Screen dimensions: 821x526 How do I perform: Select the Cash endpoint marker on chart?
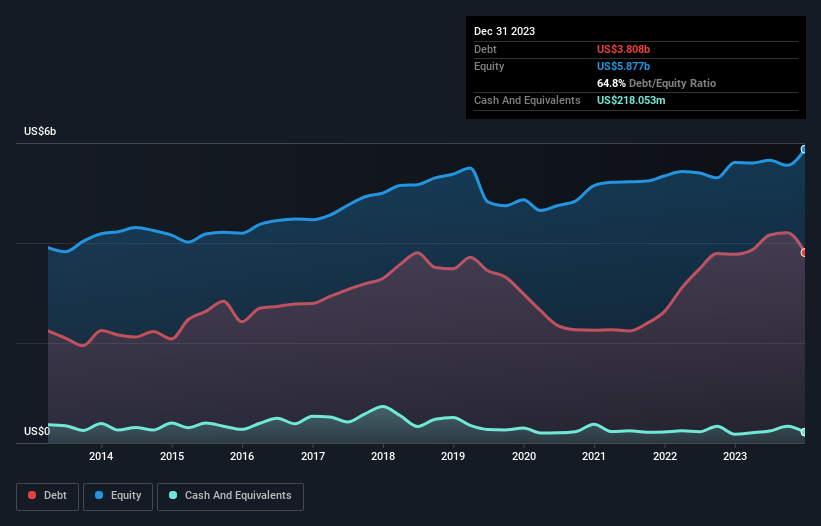click(x=804, y=432)
